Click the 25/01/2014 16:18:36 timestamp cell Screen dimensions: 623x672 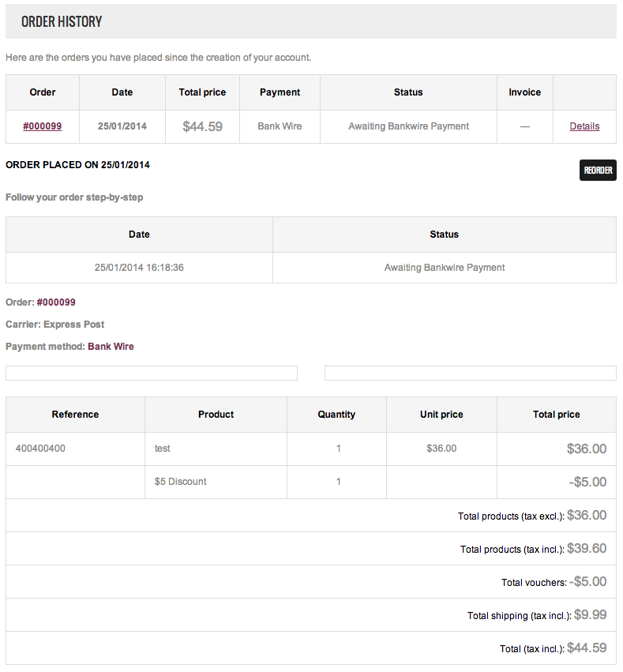[x=139, y=268]
